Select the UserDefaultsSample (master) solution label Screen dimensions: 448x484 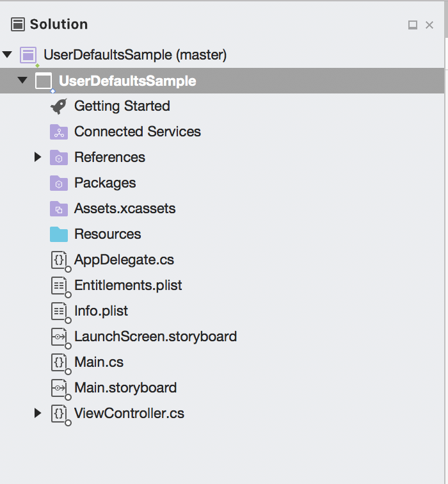coord(135,55)
